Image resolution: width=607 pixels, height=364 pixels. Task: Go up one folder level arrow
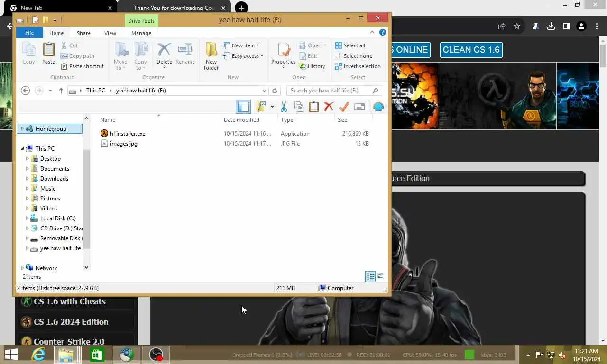click(x=61, y=91)
